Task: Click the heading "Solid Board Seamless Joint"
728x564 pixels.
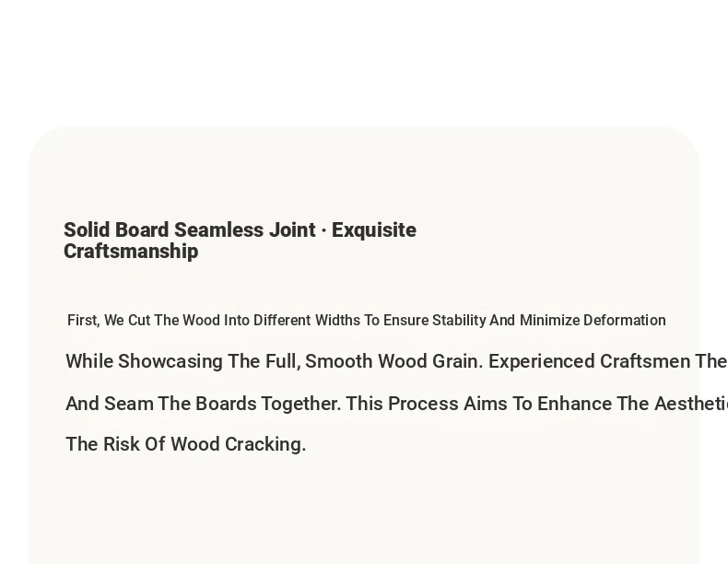Action: pyautogui.click(x=240, y=241)
